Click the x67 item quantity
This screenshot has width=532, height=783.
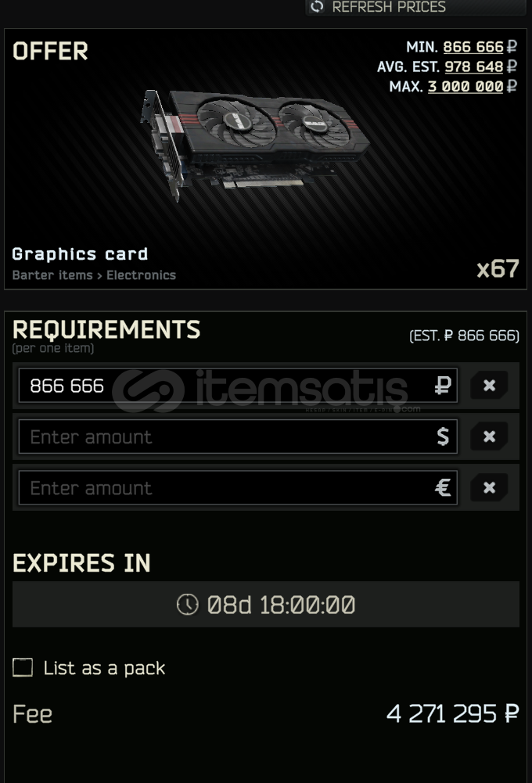[498, 268]
